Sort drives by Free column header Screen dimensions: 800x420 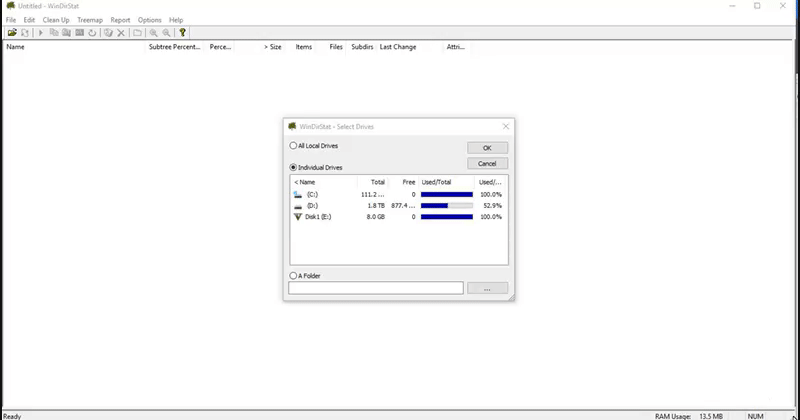click(403, 182)
